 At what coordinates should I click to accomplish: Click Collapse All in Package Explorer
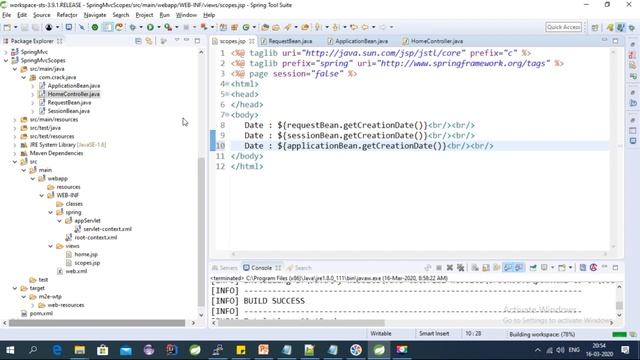(x=138, y=41)
